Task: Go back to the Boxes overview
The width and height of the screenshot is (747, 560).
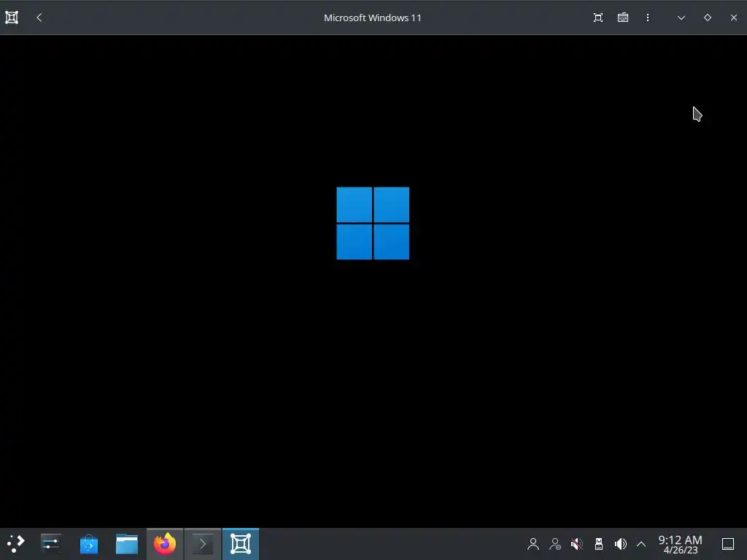Action: coord(39,17)
